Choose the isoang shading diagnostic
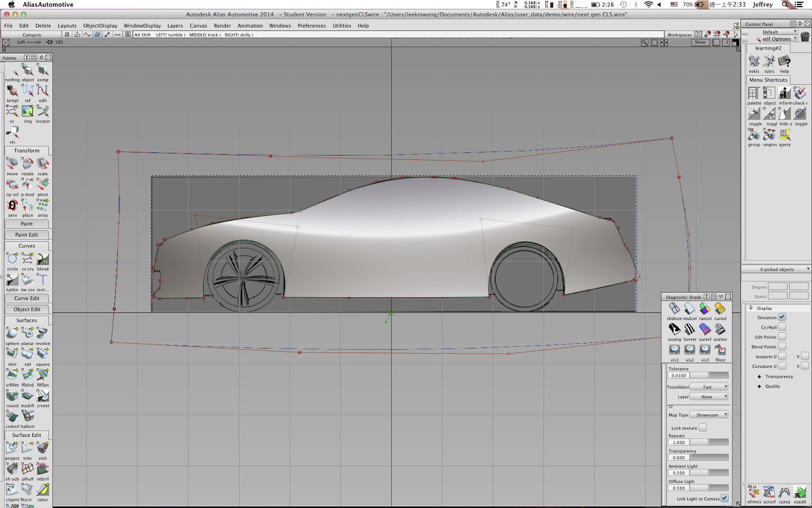Viewport: 812px width, 508px height. click(674, 330)
